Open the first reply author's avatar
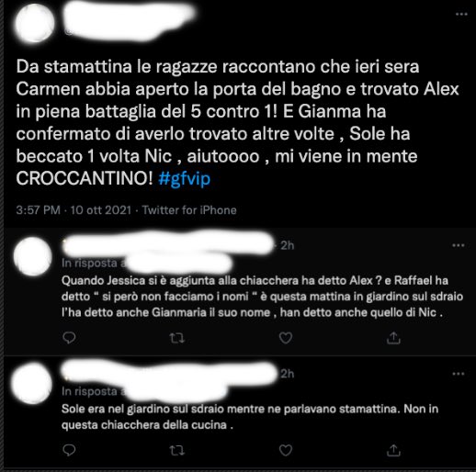The image size is (476, 472). tap(33, 256)
